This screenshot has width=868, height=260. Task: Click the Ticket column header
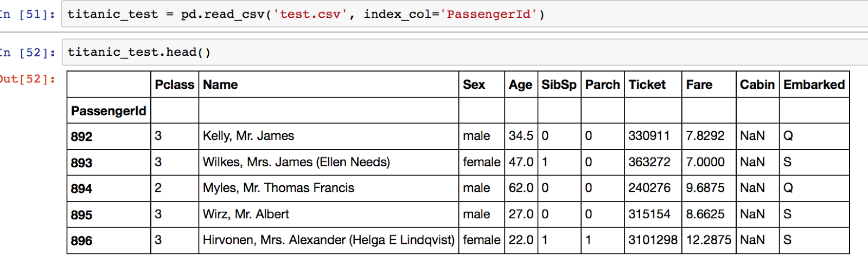tap(647, 84)
